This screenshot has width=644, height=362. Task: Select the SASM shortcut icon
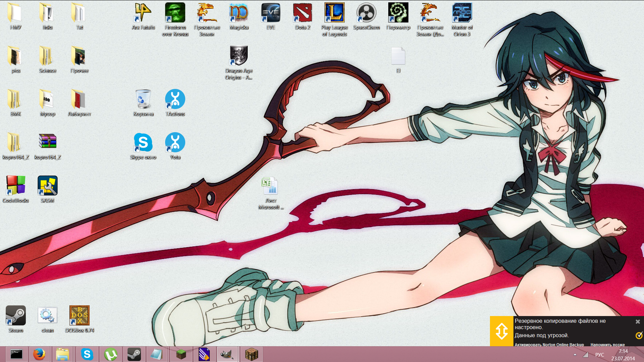tap(47, 189)
